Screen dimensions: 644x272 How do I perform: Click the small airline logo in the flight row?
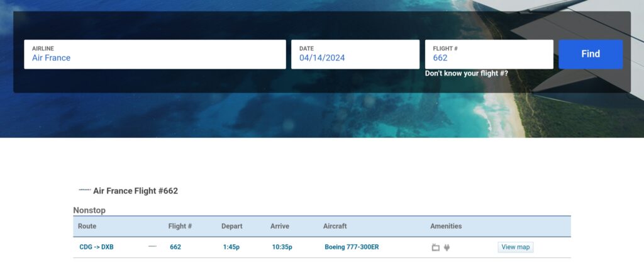point(152,247)
